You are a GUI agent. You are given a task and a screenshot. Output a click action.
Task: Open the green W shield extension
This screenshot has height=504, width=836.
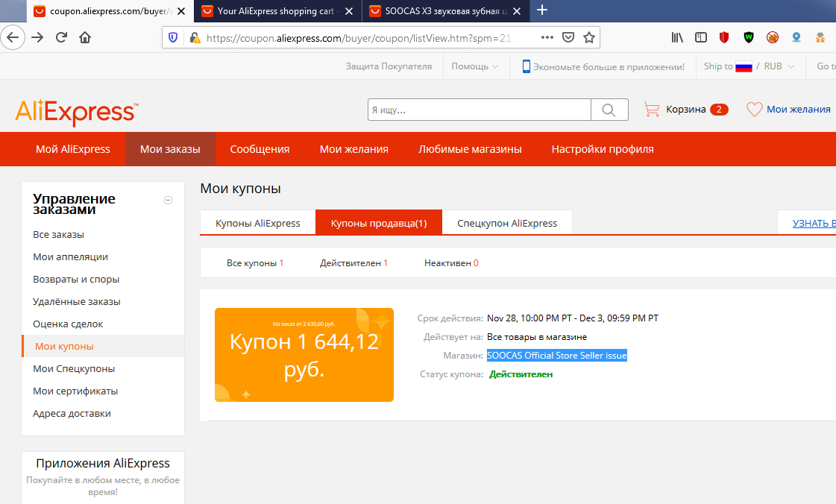(749, 37)
